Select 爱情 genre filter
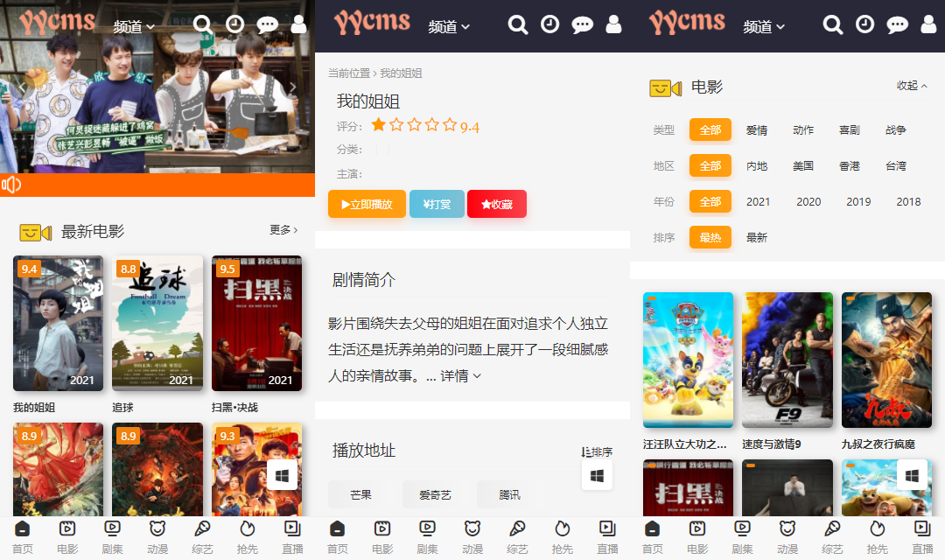The image size is (945, 560). 756,129
